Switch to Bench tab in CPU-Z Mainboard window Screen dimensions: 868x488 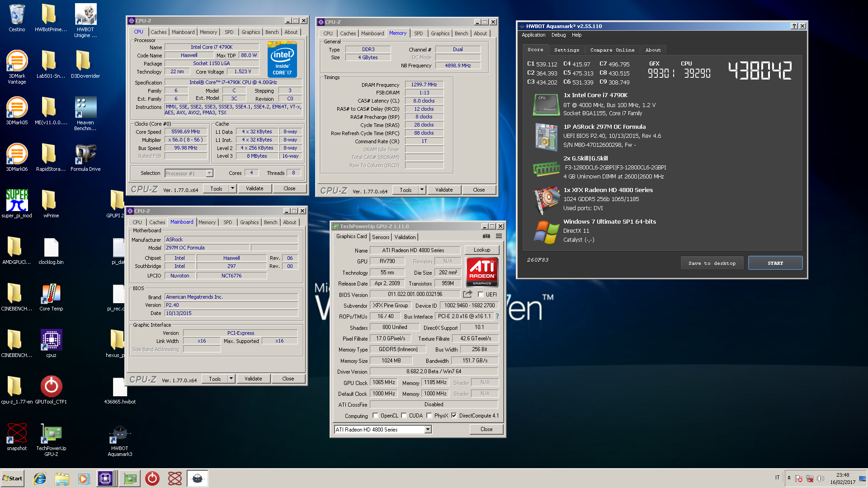[x=271, y=222]
